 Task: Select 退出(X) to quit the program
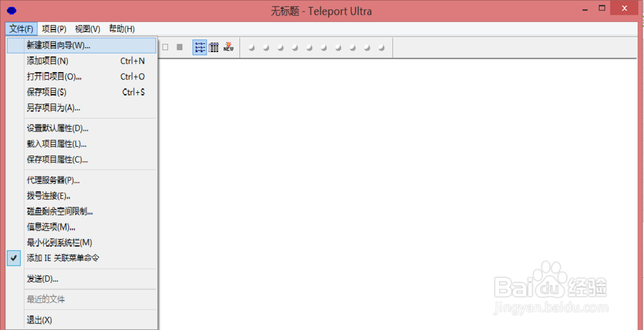82,320
